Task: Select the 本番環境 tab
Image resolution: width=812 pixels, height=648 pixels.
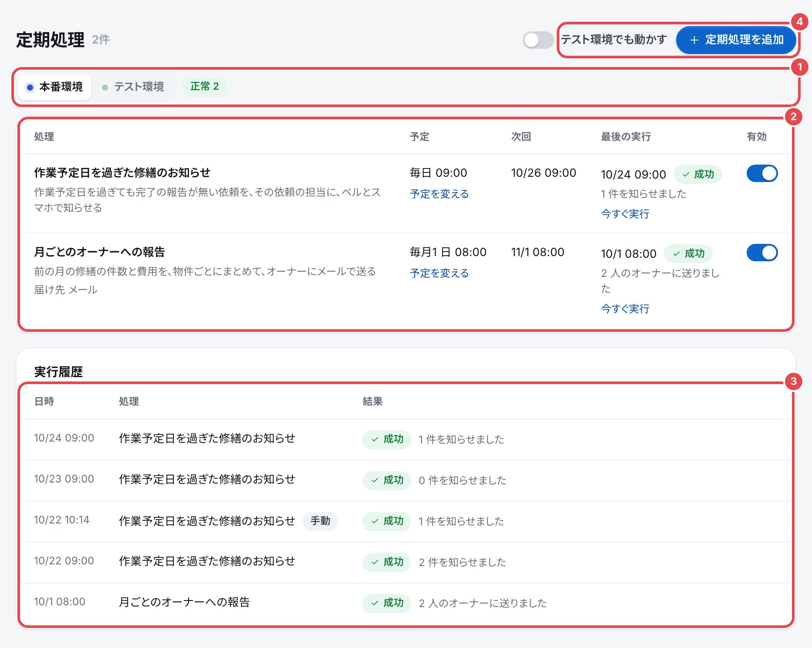Action: click(55, 87)
